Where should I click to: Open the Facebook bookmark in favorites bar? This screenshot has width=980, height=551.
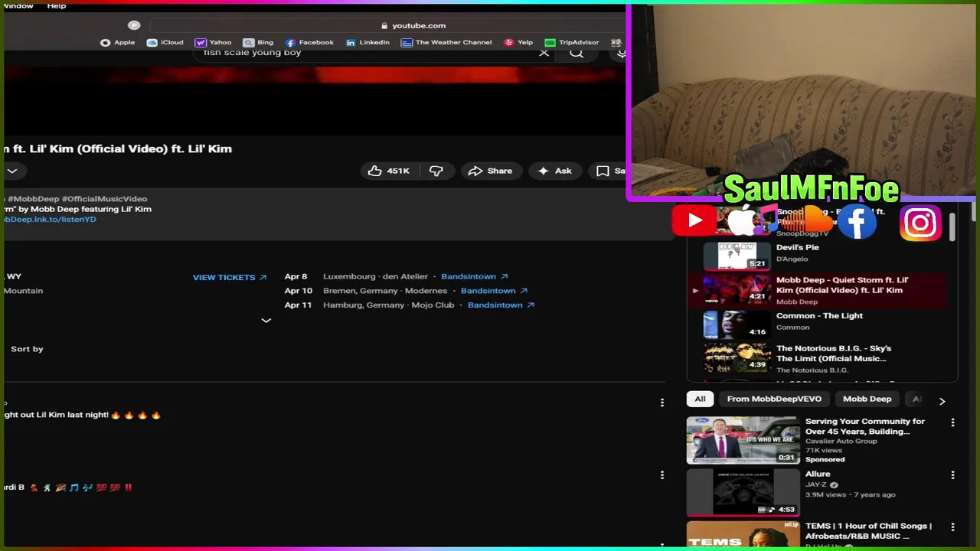click(309, 43)
